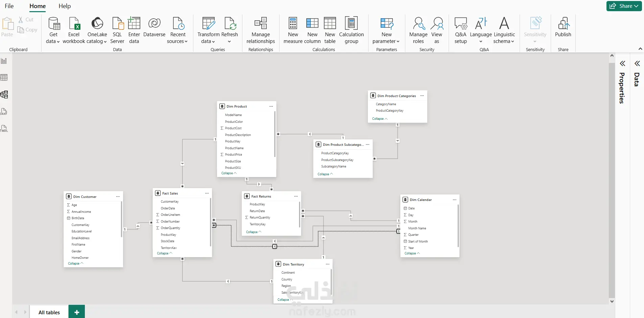Image resolution: width=644 pixels, height=318 pixels.
Task: Add a new layout tab
Action: (77, 312)
